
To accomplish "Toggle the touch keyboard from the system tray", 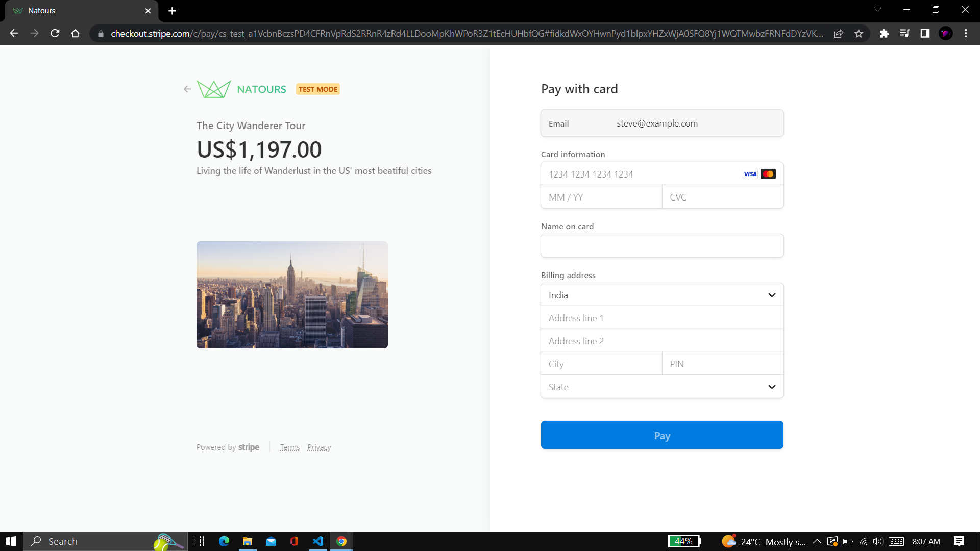I will (896, 541).
